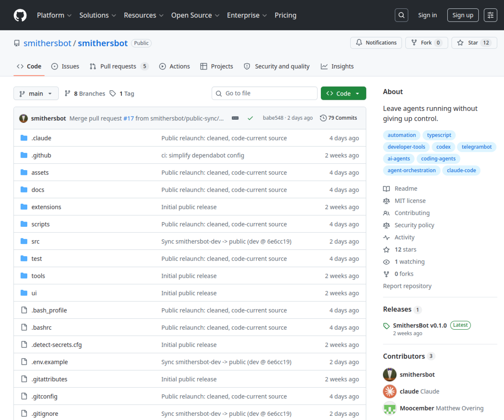Open the 'ci: simplify dependabot config' commit message

[203, 155]
